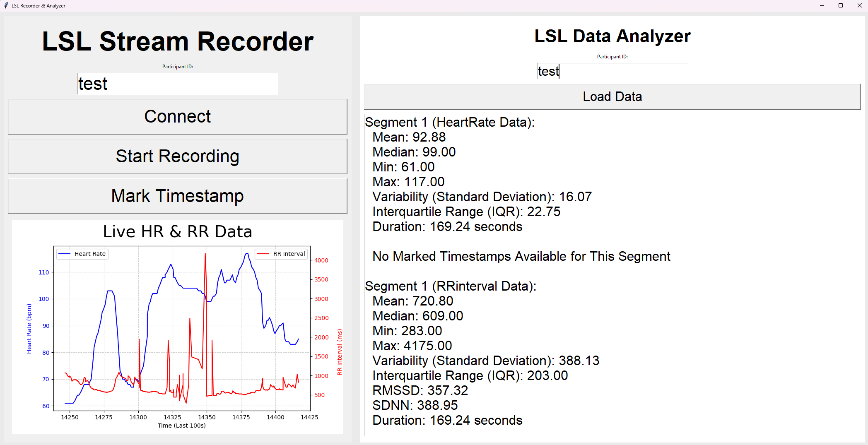Maximize the LSL Recorder & Analyzer window
Image resolution: width=868 pixels, height=445 pixels.
click(x=841, y=5)
